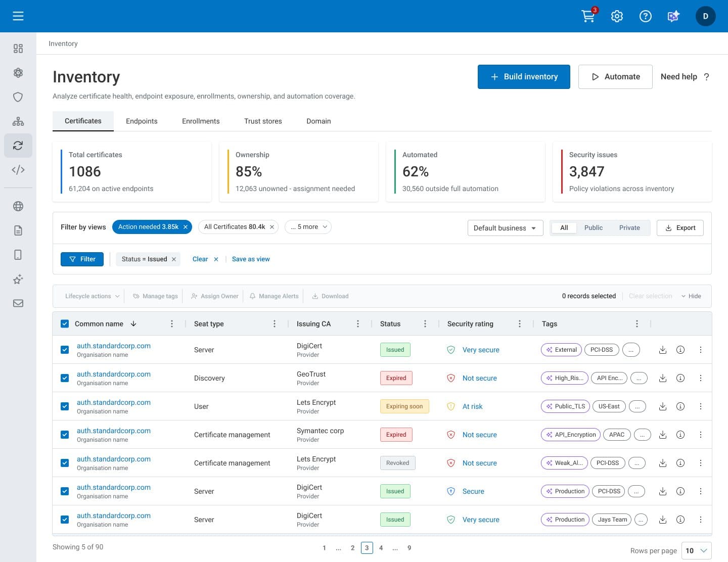Screen dimensions: 728x562
Task: Open the mail envelope icon in sidebar
Action: click(18, 303)
